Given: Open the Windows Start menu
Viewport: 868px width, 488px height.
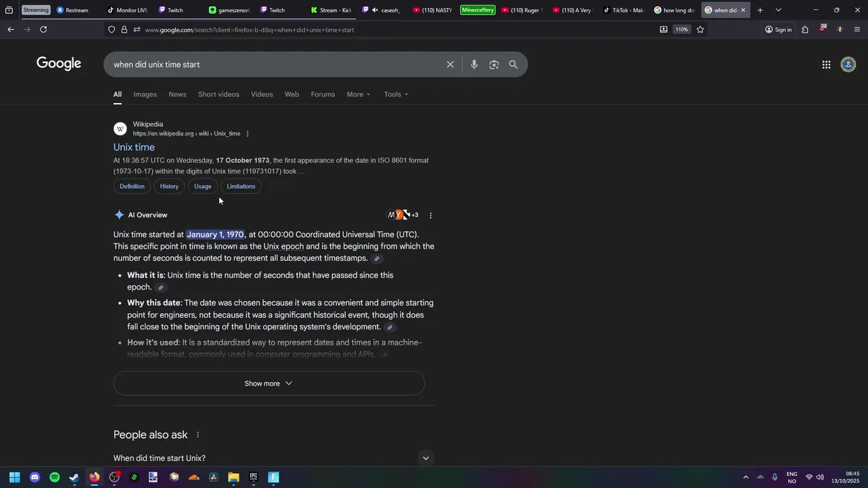Looking at the screenshot, I should pyautogui.click(x=14, y=477).
